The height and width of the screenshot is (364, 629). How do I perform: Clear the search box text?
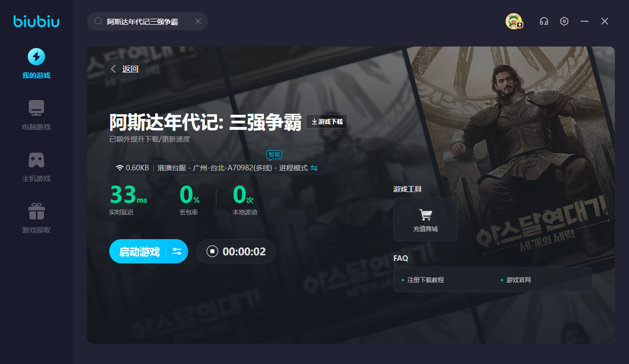[x=198, y=21]
